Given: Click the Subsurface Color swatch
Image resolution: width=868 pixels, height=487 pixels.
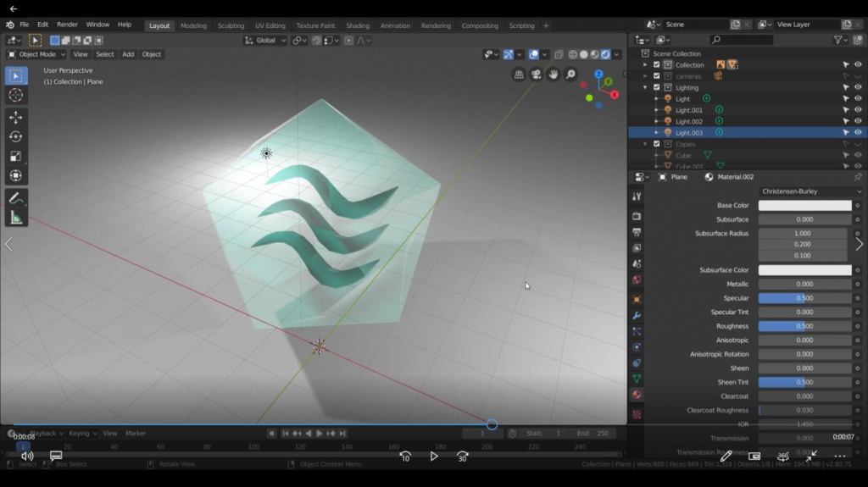Looking at the screenshot, I should point(805,270).
